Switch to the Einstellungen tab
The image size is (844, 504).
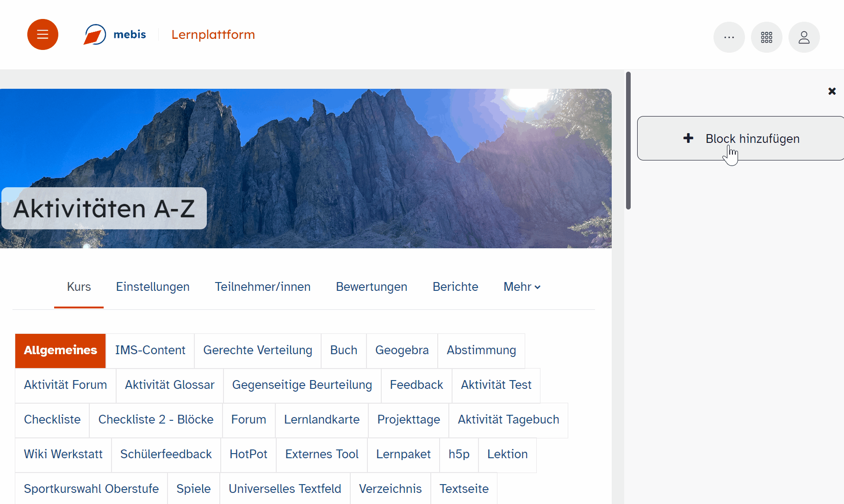[x=153, y=287]
